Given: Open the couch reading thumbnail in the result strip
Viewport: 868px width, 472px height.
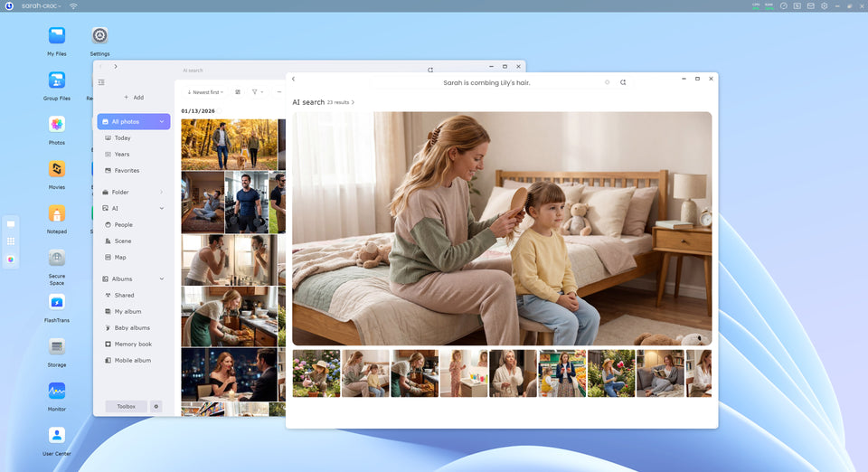Looking at the screenshot, I should [660, 373].
